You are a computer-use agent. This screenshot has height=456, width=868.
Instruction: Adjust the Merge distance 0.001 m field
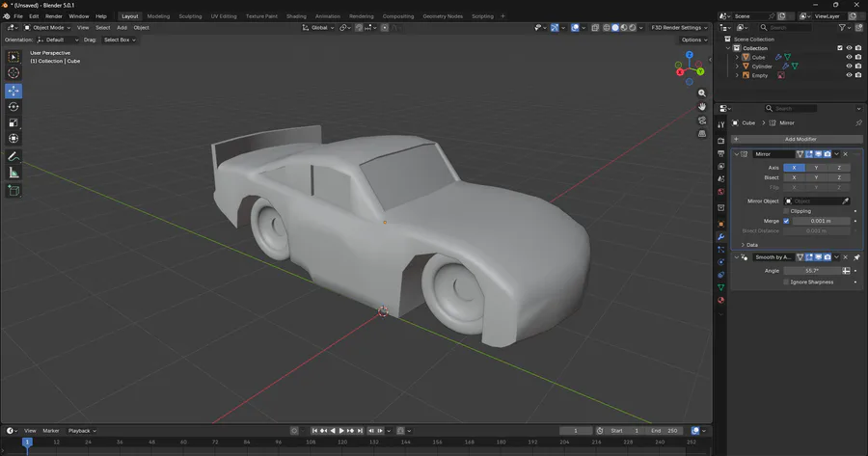[821, 221]
